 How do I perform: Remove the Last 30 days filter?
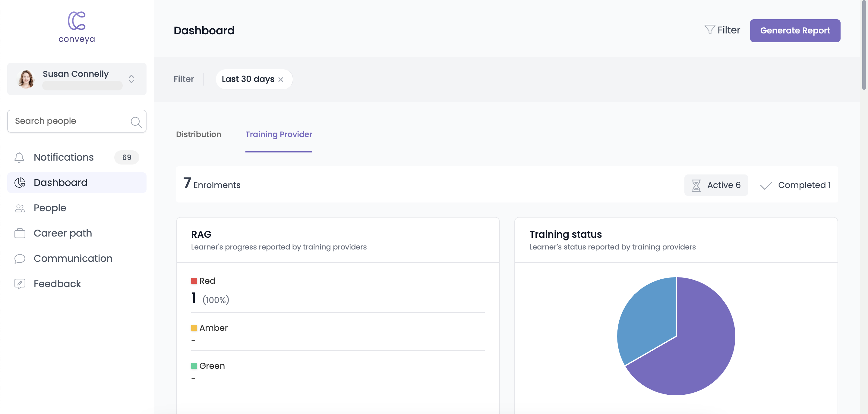281,80
